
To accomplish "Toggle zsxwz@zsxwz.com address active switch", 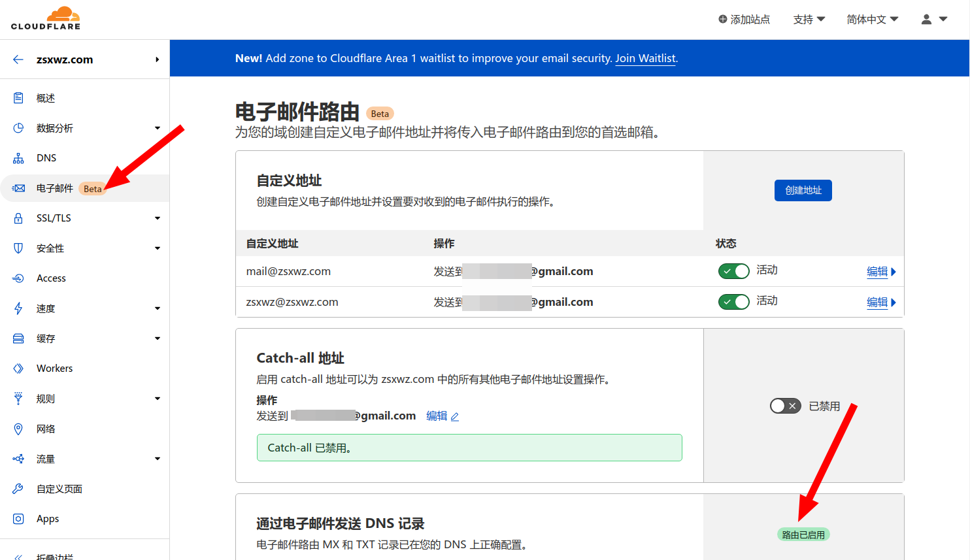I will coord(734,302).
